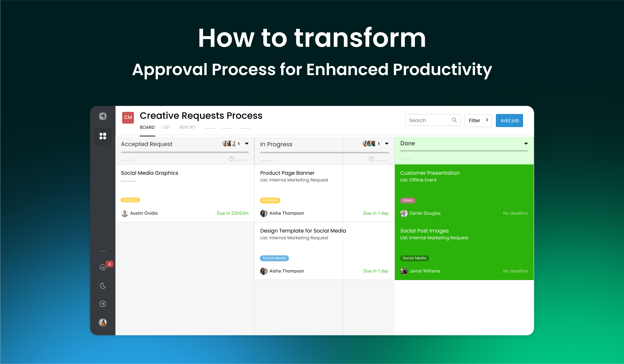Click the CM project badge
This screenshot has width=624, height=364.
[128, 118]
